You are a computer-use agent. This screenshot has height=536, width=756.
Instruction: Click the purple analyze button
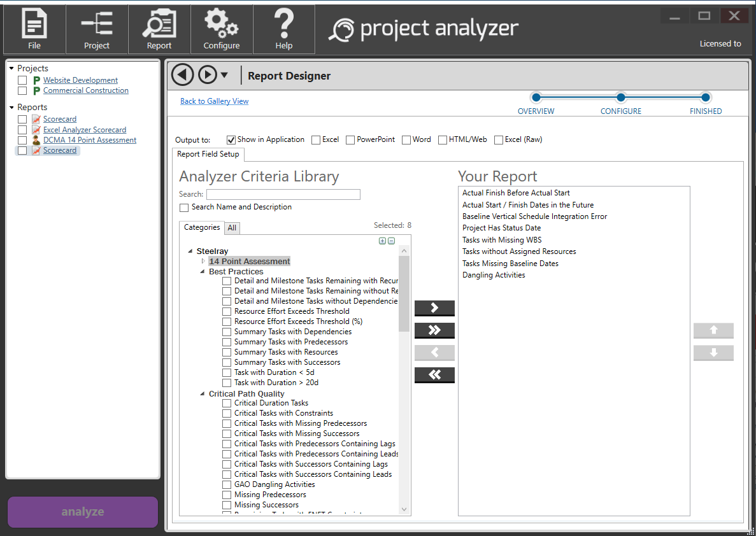click(x=83, y=512)
